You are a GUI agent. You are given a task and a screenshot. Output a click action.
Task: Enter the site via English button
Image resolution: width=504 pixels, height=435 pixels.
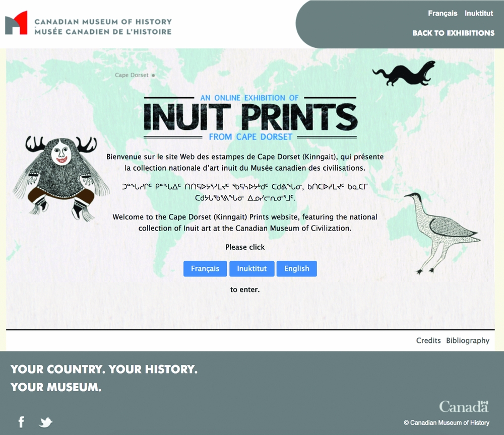296,269
